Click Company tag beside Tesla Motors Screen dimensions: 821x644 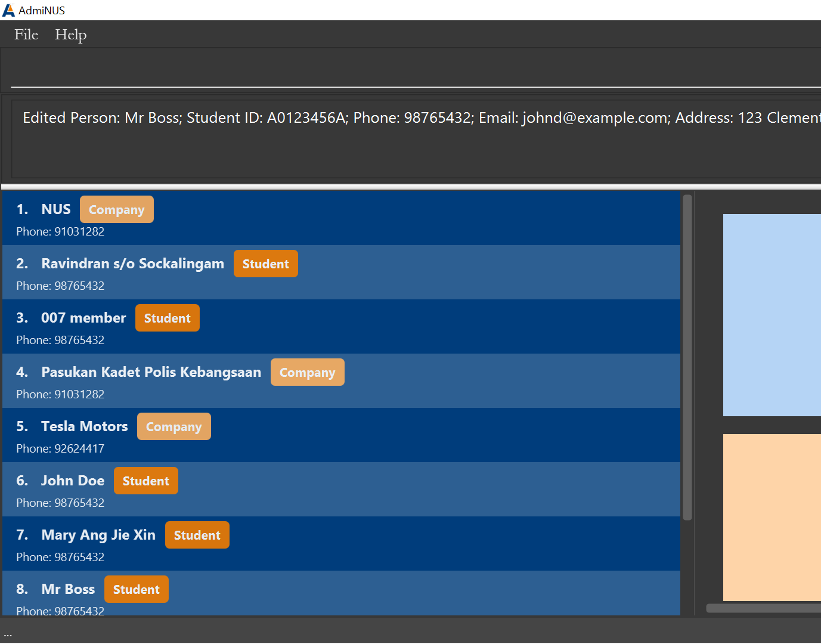click(174, 426)
